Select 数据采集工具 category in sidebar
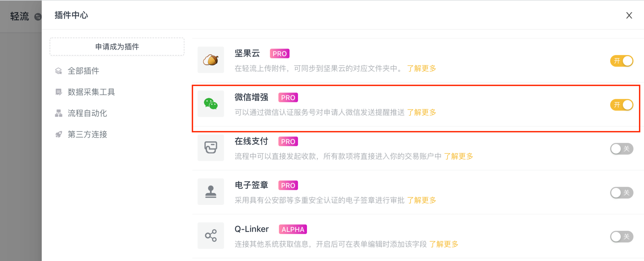The image size is (644, 261). 91,92
